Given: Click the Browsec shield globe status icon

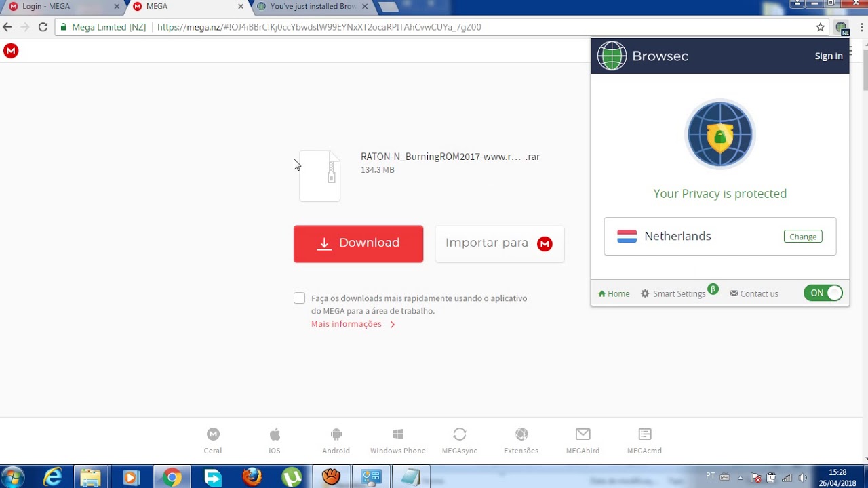Looking at the screenshot, I should point(719,134).
